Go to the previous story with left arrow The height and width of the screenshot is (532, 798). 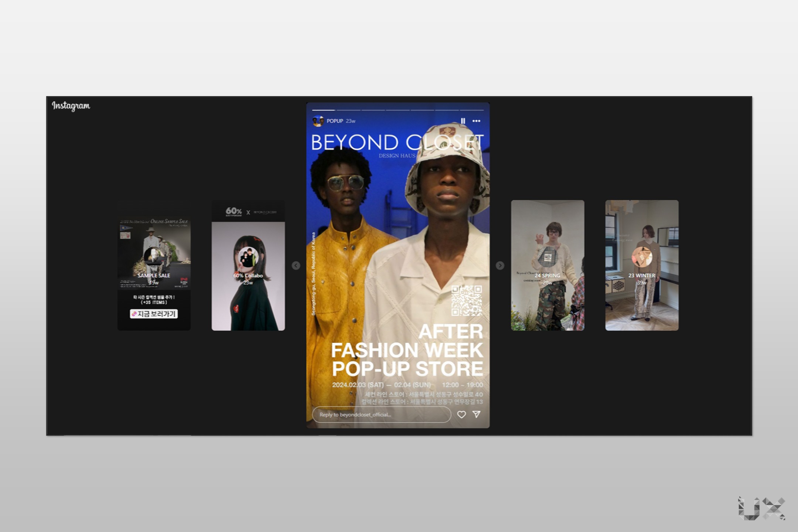tap(296, 266)
